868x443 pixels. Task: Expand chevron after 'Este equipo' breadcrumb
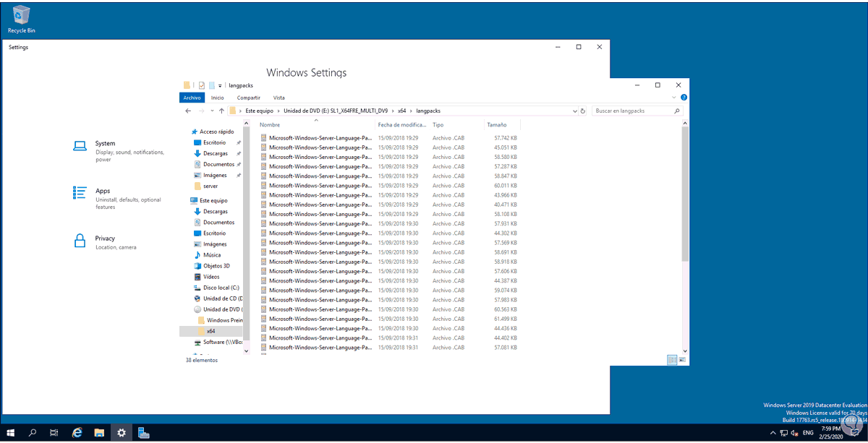tap(278, 111)
